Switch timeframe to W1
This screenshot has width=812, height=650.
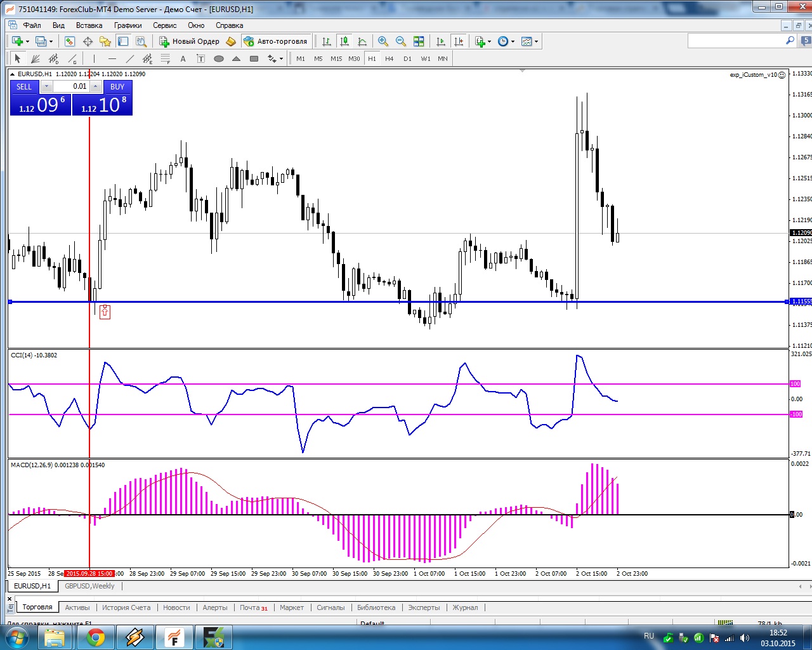coord(426,58)
